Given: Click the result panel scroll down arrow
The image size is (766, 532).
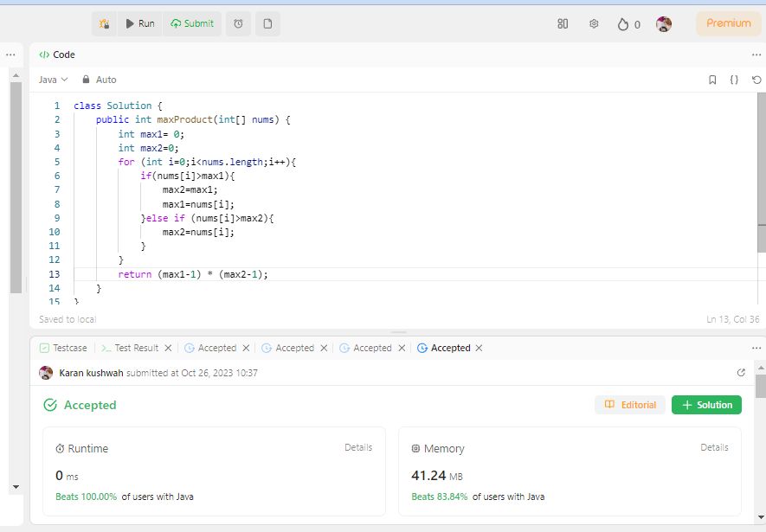Looking at the screenshot, I should [x=761, y=517].
